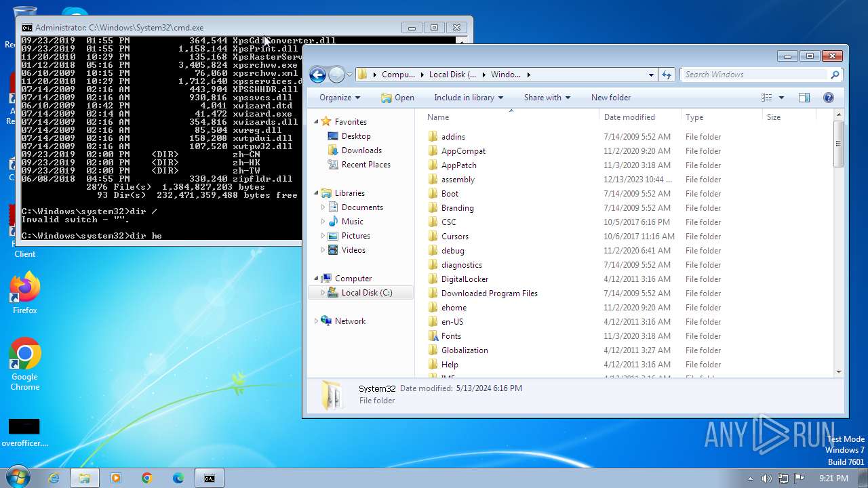Click the Computer breadcrumb segment

398,75
